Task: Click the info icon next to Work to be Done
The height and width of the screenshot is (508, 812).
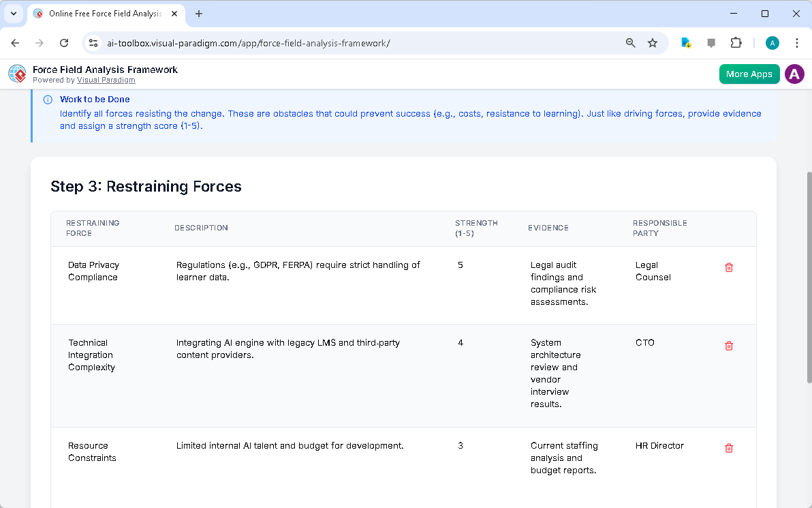Action: tap(47, 99)
